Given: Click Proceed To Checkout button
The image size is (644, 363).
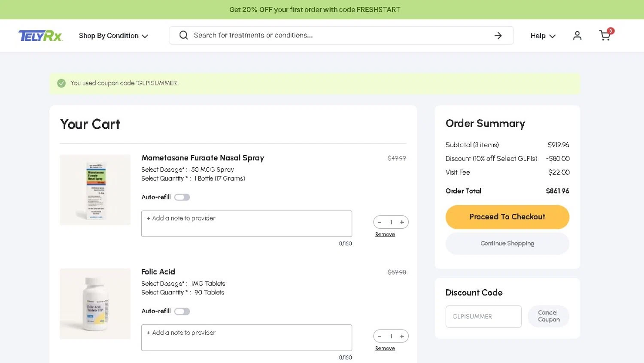Looking at the screenshot, I should point(507,217).
